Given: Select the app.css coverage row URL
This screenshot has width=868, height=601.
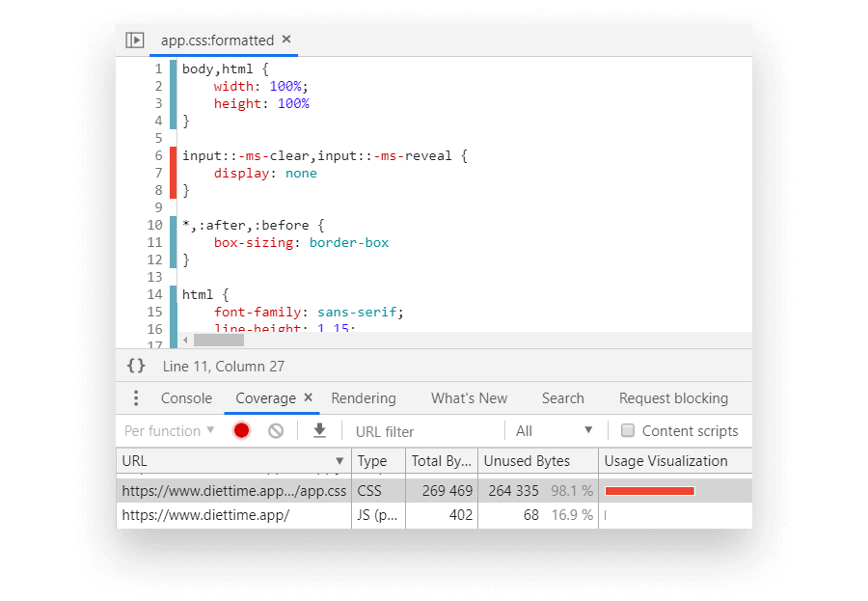Looking at the screenshot, I should tap(233, 491).
